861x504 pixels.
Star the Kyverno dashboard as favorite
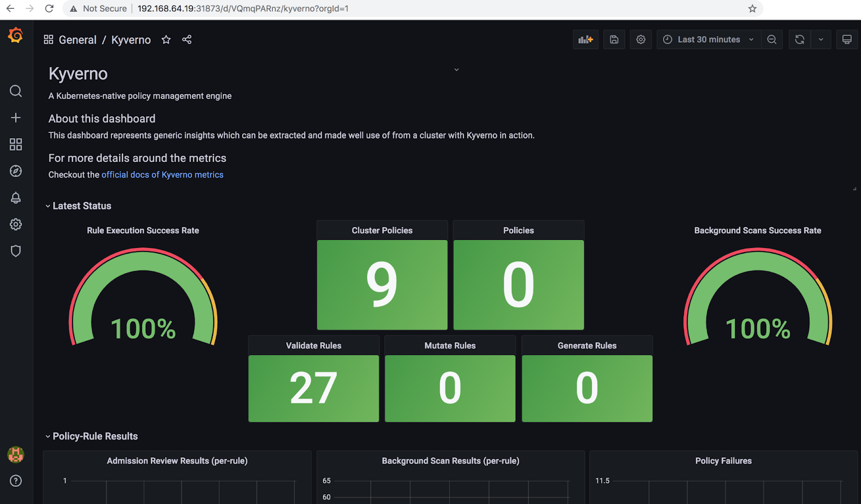(166, 40)
